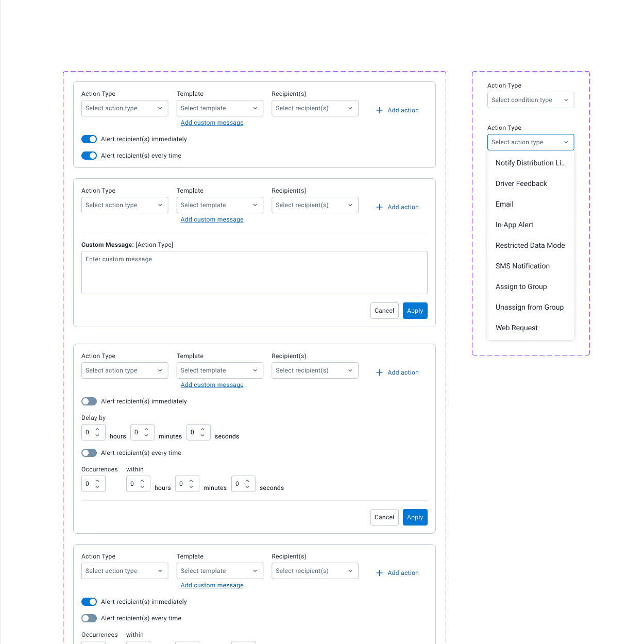This screenshot has height=644, width=644.
Task: Disable first Alert recipient(s) immediately toggle
Action: [x=89, y=139]
